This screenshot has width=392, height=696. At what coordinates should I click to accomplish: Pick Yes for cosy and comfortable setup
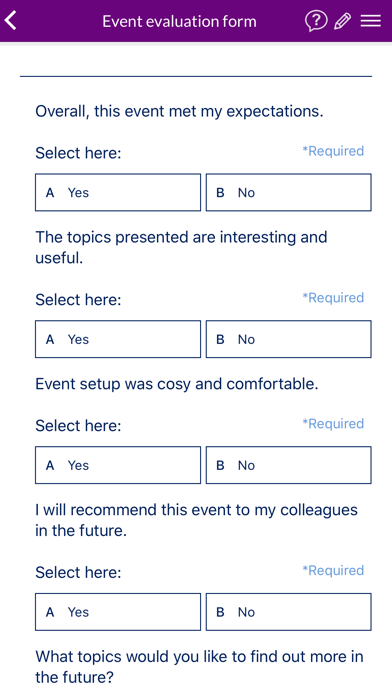tap(118, 465)
